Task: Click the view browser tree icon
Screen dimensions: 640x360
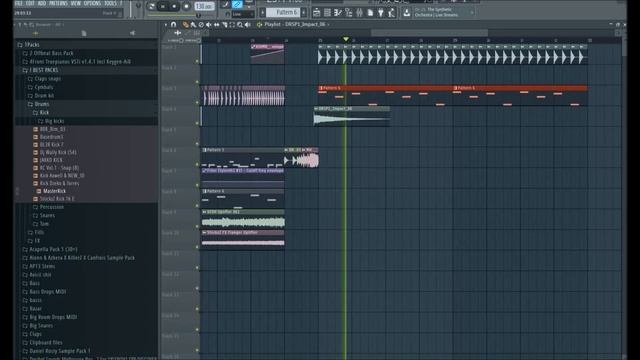Action: coord(349,13)
